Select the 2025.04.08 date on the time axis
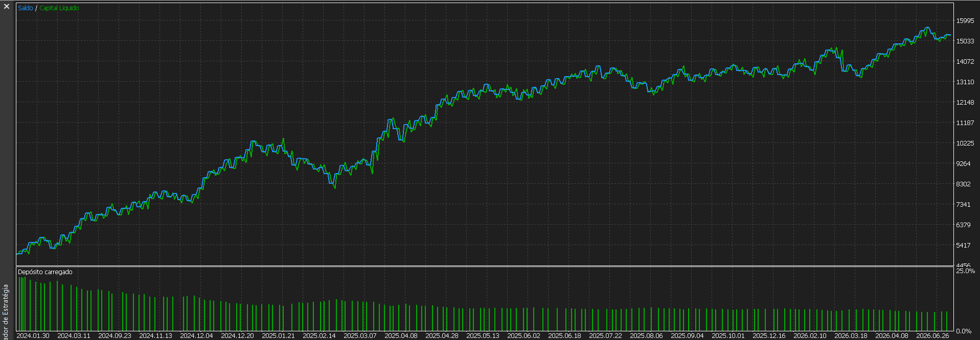 (x=401, y=336)
